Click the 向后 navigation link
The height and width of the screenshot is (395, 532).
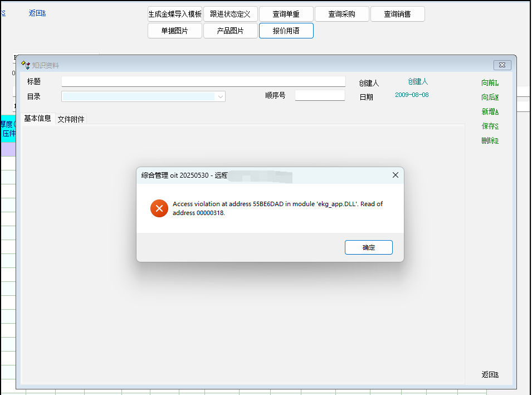click(x=490, y=97)
